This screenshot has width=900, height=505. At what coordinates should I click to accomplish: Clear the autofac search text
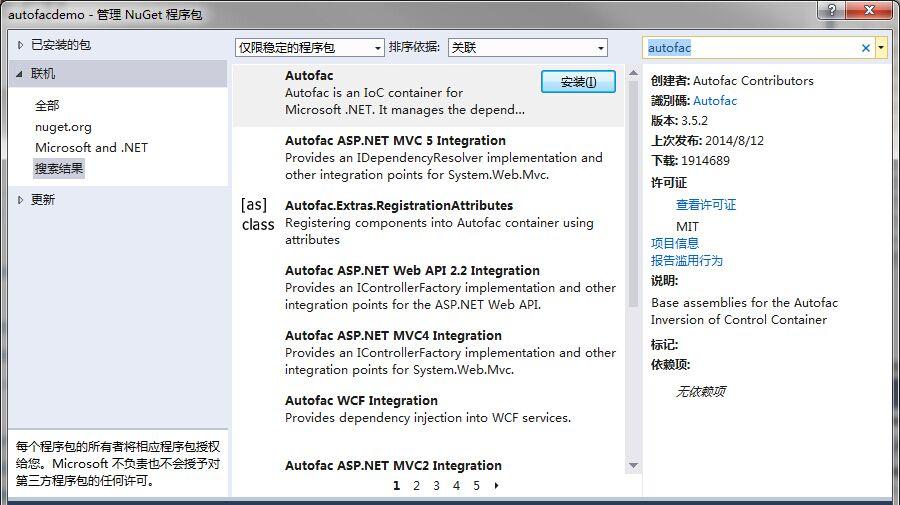tap(866, 48)
